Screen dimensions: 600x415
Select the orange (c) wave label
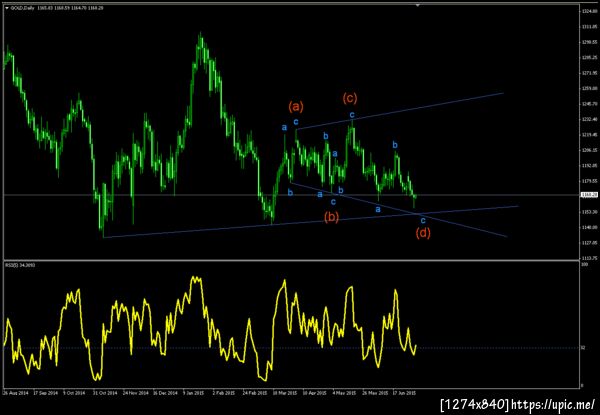tap(350, 98)
